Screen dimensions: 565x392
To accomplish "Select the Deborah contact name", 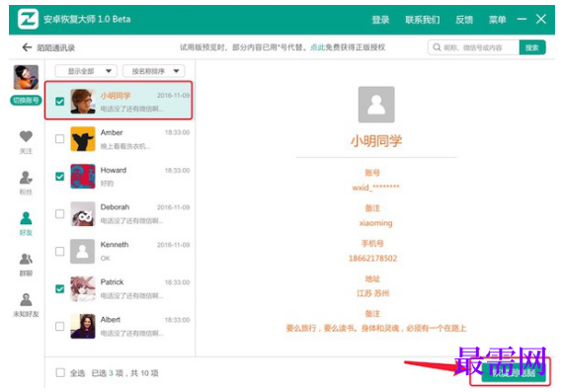I will 115,207.
